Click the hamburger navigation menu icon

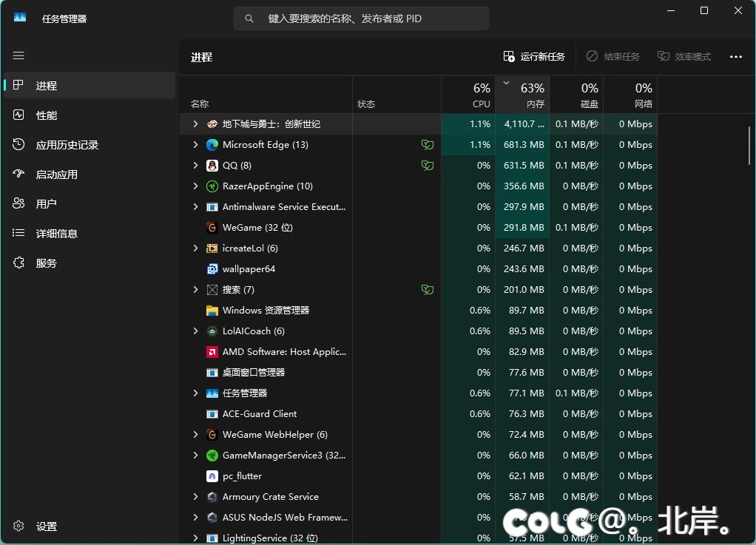[x=18, y=55]
